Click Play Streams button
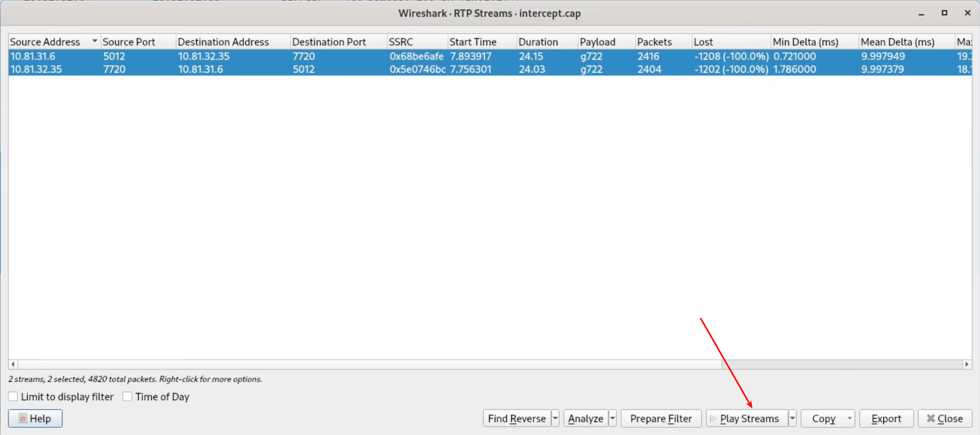The height and width of the screenshot is (435, 980). click(x=747, y=419)
